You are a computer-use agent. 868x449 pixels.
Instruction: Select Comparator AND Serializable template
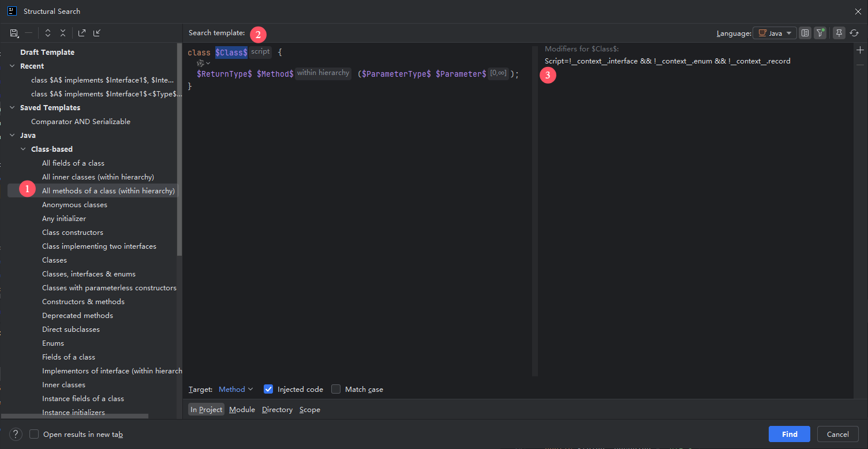click(x=81, y=121)
